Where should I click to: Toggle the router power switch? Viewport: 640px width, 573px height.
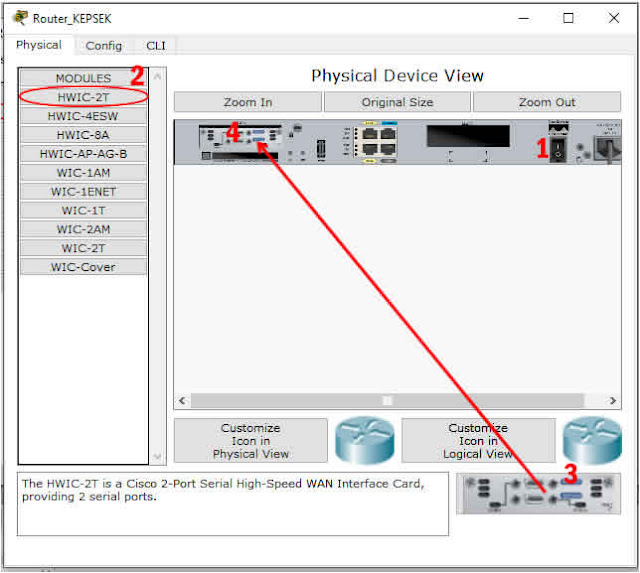(x=558, y=149)
